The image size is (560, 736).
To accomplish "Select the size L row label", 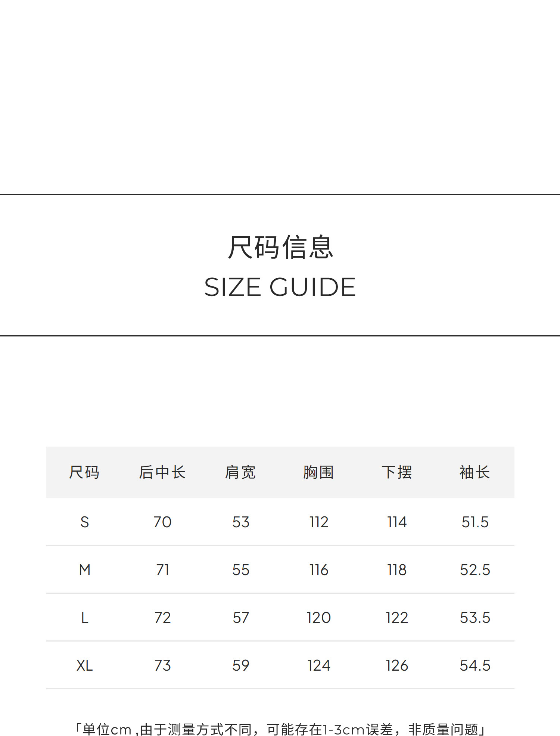I will pyautogui.click(x=85, y=618).
